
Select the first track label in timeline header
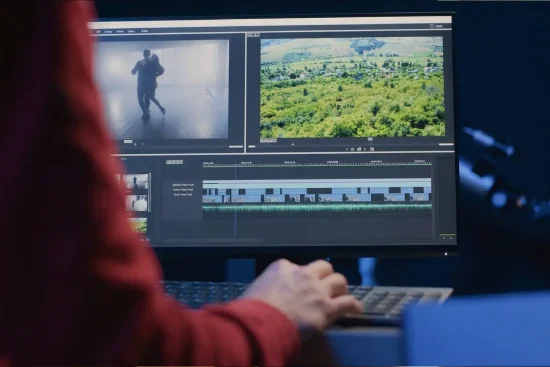(183, 185)
